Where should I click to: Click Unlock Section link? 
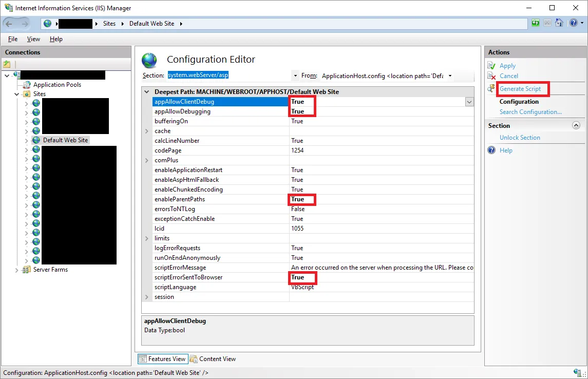[x=520, y=138]
